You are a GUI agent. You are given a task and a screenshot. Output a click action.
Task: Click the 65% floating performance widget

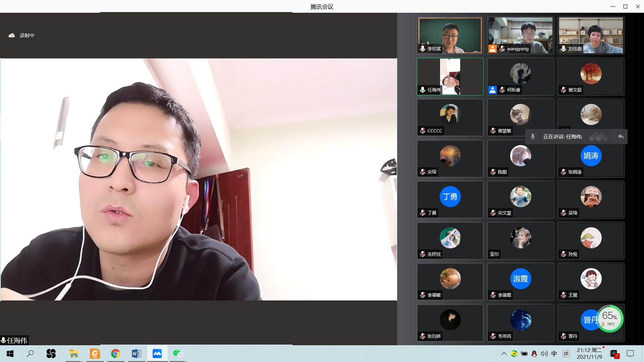[x=610, y=318]
